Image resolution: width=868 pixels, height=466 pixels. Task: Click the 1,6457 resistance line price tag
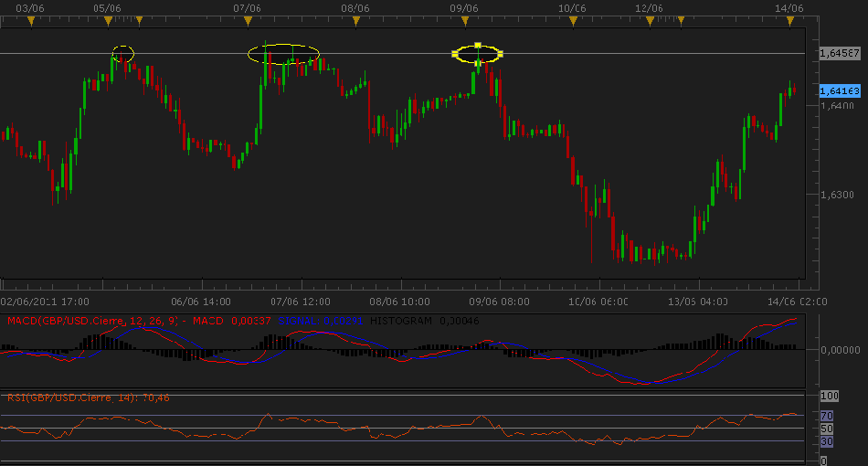point(836,54)
